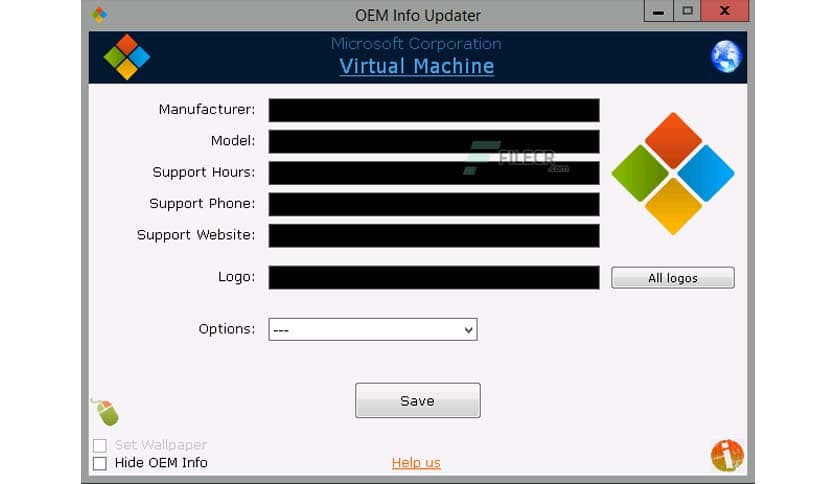This screenshot has height=484, width=836.
Task: Save the OEM information
Action: 417,400
